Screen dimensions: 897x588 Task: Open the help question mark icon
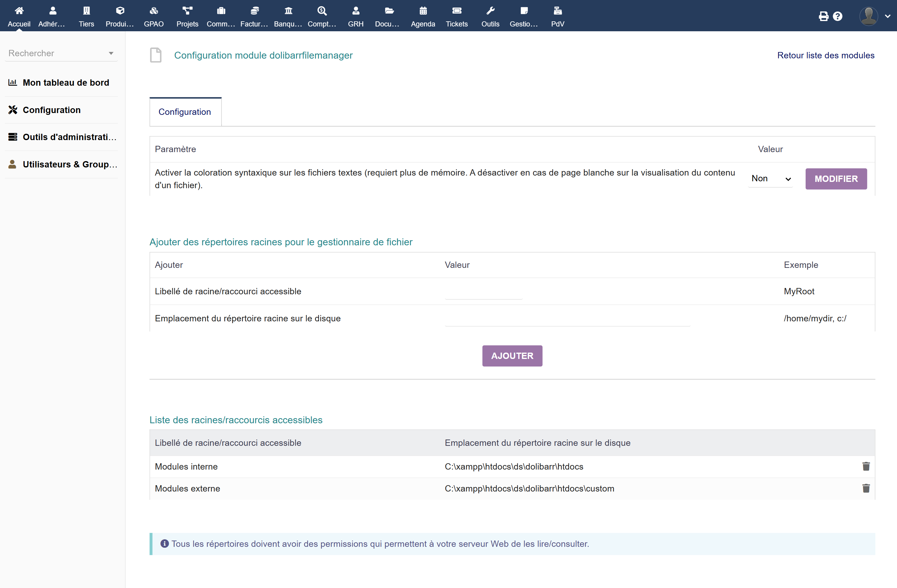[837, 16]
